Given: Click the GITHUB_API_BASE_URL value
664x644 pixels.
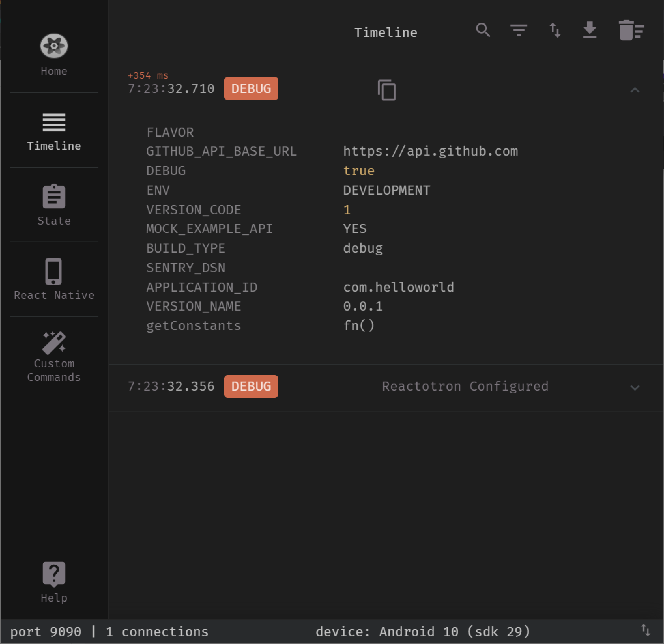Looking at the screenshot, I should [431, 151].
